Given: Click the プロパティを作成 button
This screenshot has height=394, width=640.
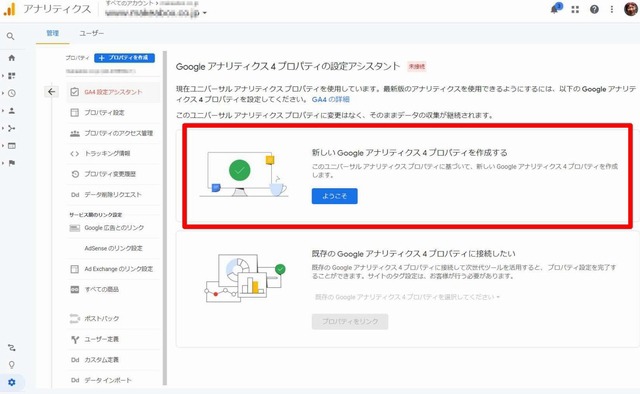Looking at the screenshot, I should [x=124, y=58].
